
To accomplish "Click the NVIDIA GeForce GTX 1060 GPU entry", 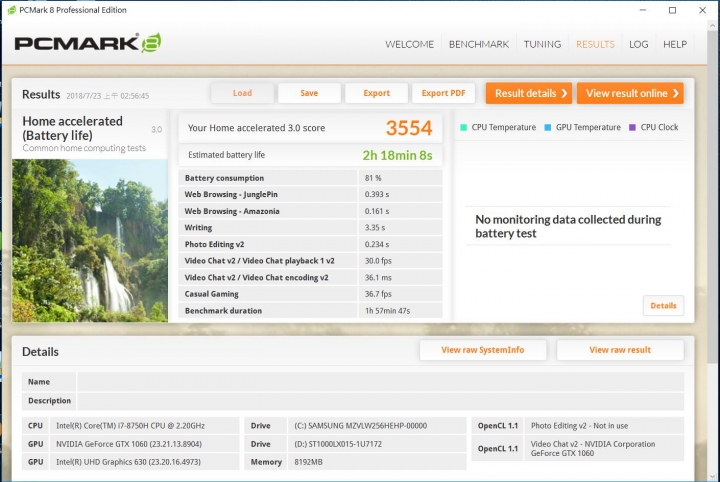I will [x=129, y=444].
